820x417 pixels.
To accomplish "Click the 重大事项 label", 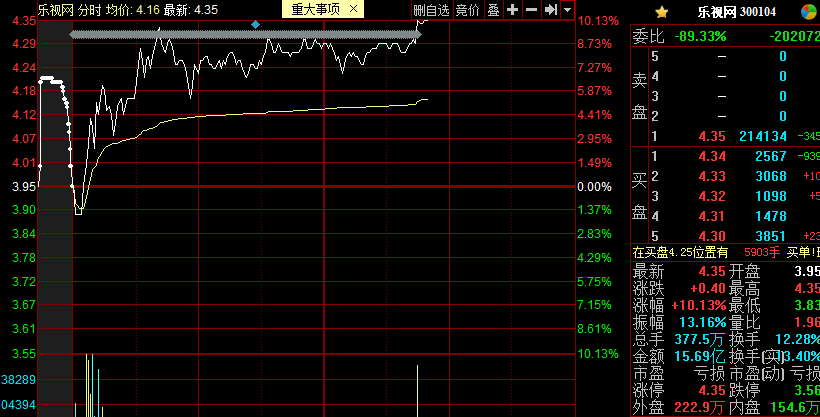I will 315,10.
